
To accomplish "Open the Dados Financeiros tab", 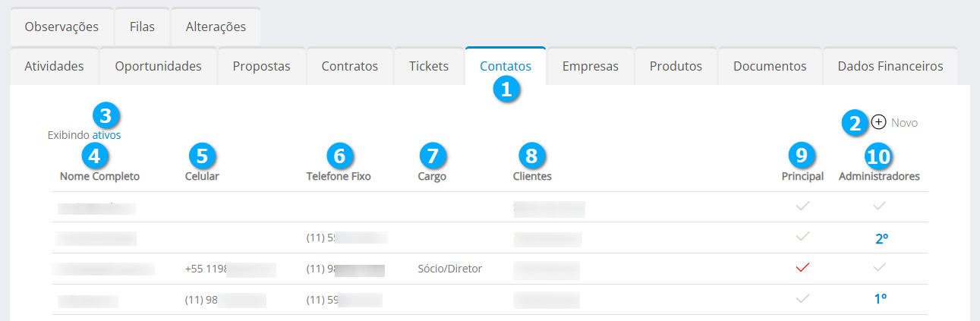I will tap(890, 66).
